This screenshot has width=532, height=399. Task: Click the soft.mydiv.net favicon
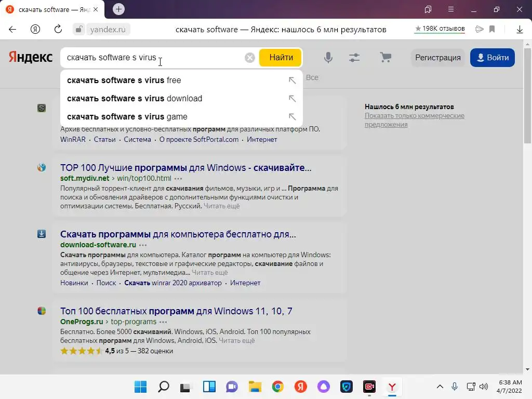pyautogui.click(x=42, y=167)
